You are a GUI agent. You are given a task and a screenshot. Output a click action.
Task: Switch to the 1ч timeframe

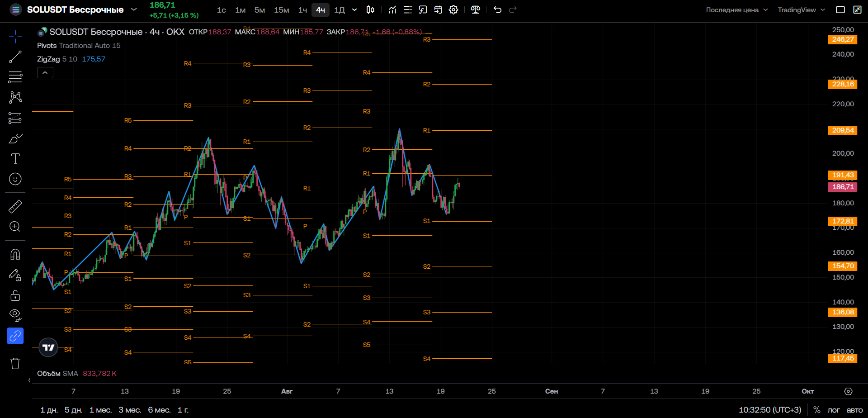(x=302, y=10)
